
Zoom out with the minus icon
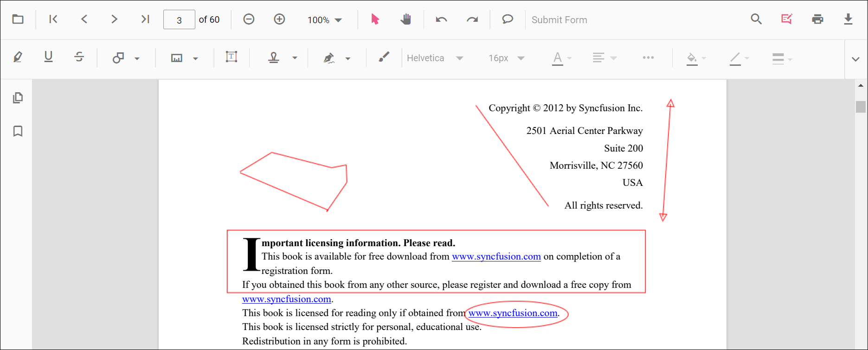[249, 19]
